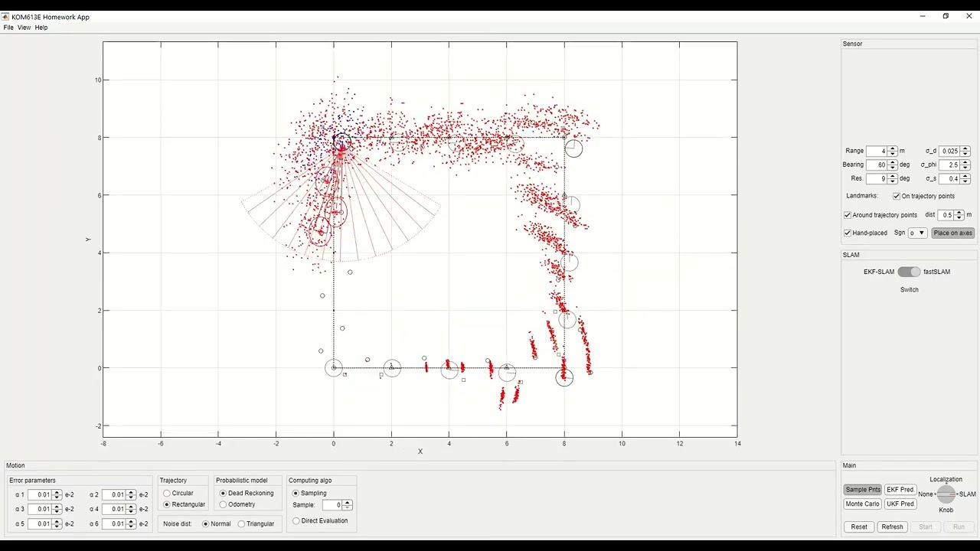The width and height of the screenshot is (980, 551).
Task: Minimize the KOM613E Homework App window
Action: click(923, 16)
